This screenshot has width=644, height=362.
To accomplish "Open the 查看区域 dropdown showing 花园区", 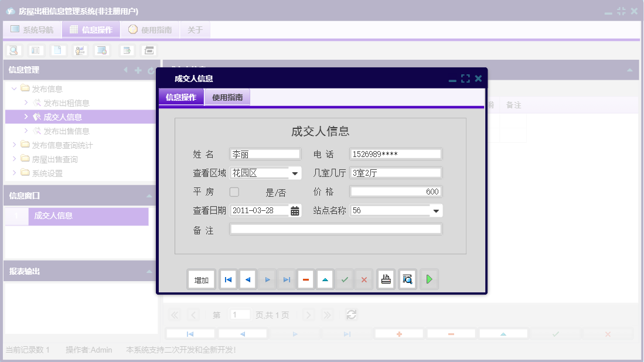I will (294, 173).
